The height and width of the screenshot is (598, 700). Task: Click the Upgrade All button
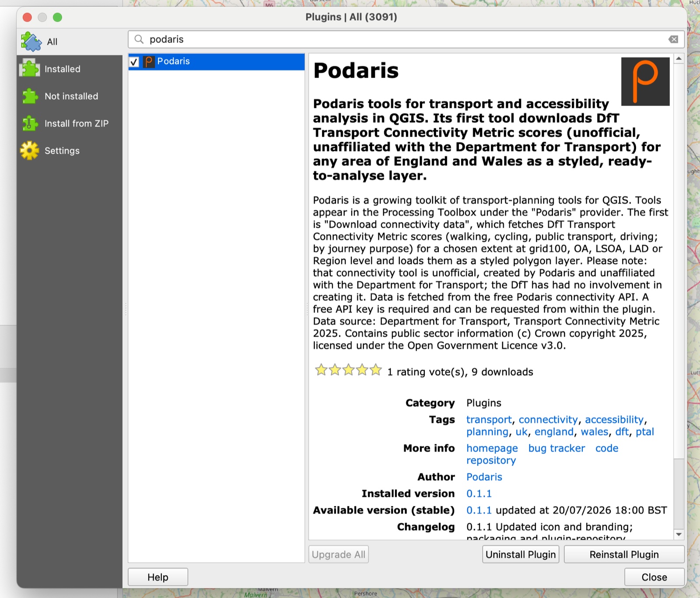pos(339,554)
